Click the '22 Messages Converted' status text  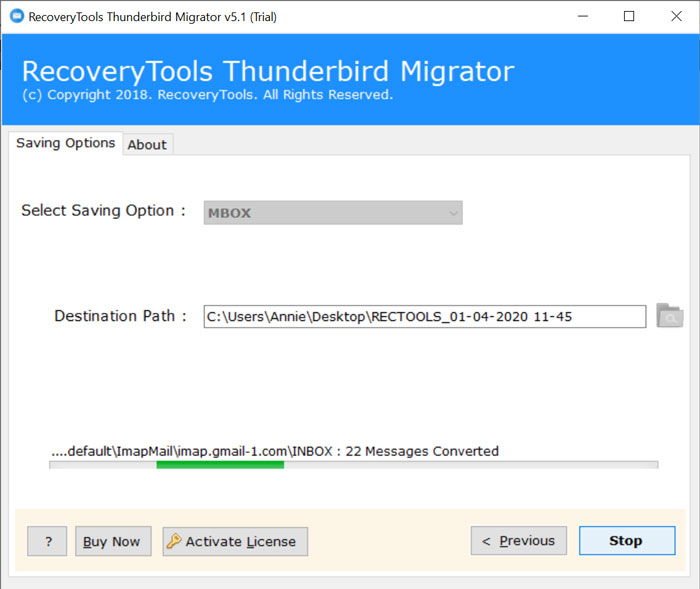[x=422, y=451]
